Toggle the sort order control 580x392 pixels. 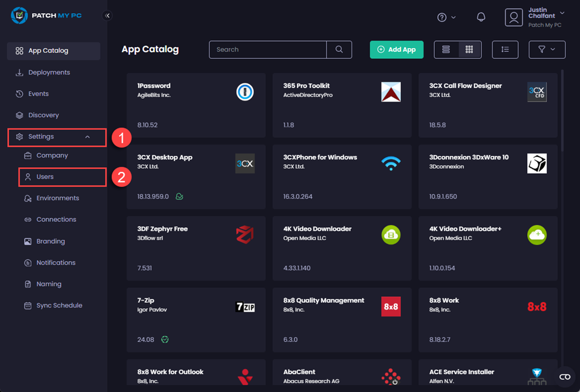click(505, 49)
